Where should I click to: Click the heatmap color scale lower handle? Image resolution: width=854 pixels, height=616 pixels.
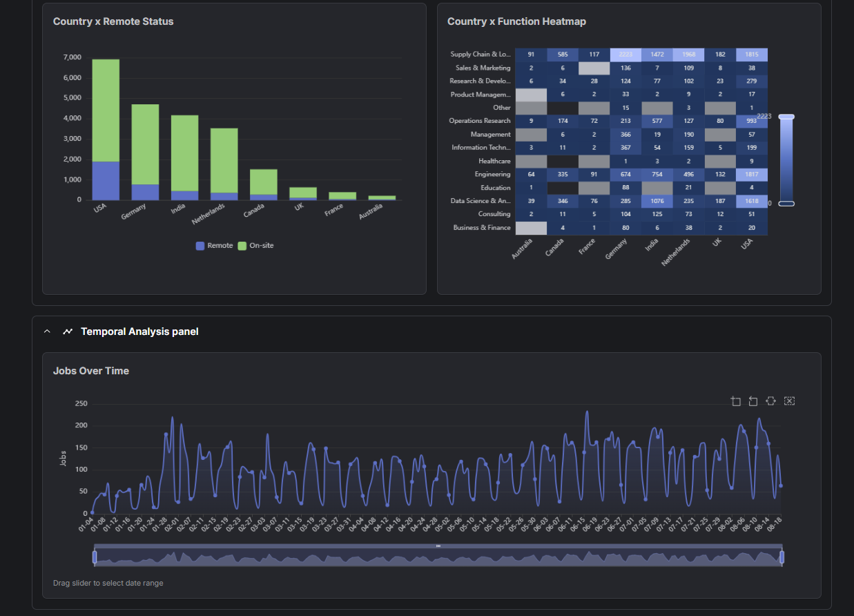pyautogui.click(x=786, y=203)
